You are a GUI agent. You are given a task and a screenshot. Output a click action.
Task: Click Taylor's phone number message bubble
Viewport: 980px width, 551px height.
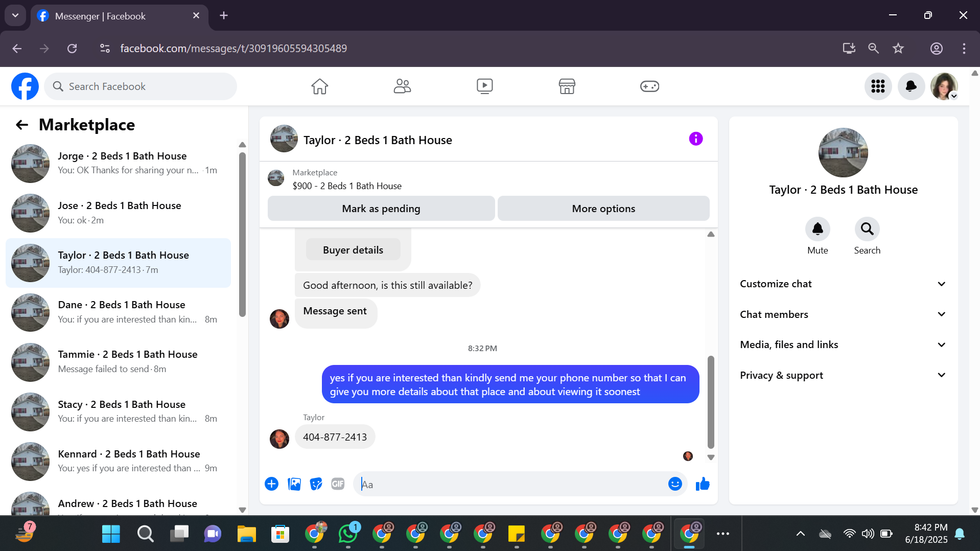(x=335, y=437)
